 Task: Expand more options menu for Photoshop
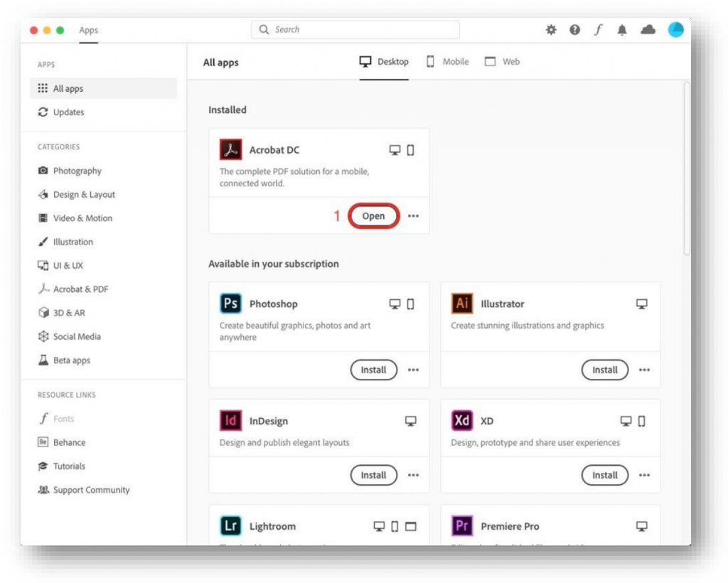pos(413,370)
